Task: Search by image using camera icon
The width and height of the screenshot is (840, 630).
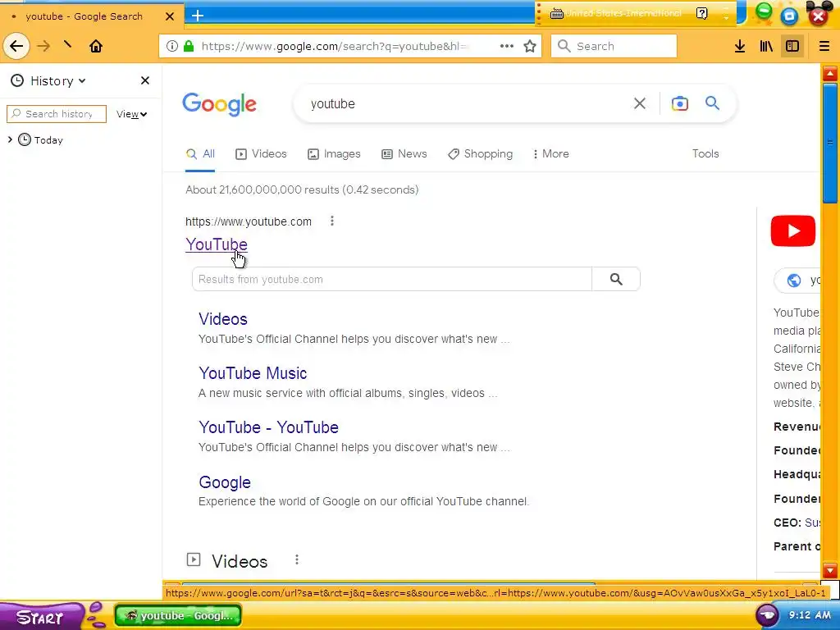Action: pos(680,103)
